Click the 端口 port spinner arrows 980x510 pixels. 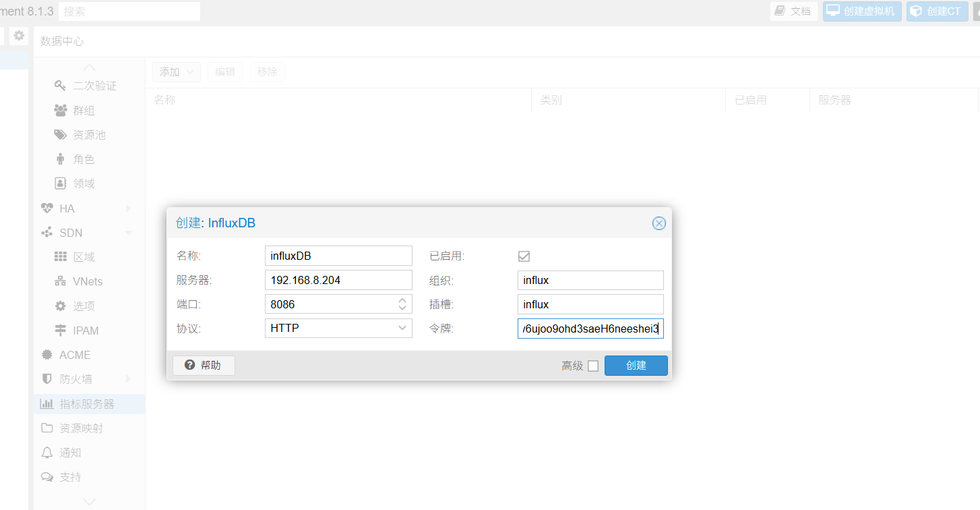[x=402, y=304]
